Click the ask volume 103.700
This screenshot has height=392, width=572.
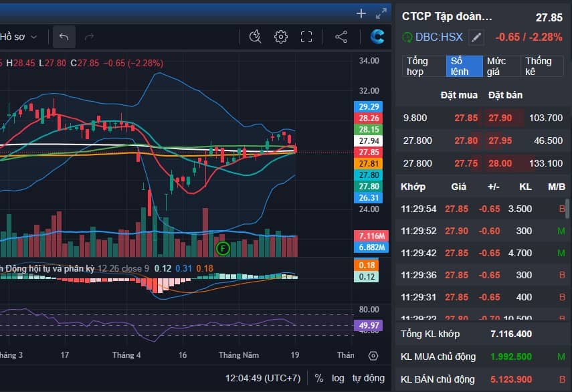(x=546, y=118)
